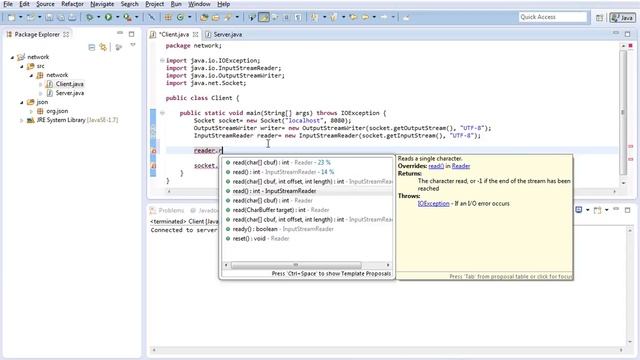This screenshot has width=640, height=360.
Task: Click the Search flashlight toolbar icon
Action: click(227, 18)
